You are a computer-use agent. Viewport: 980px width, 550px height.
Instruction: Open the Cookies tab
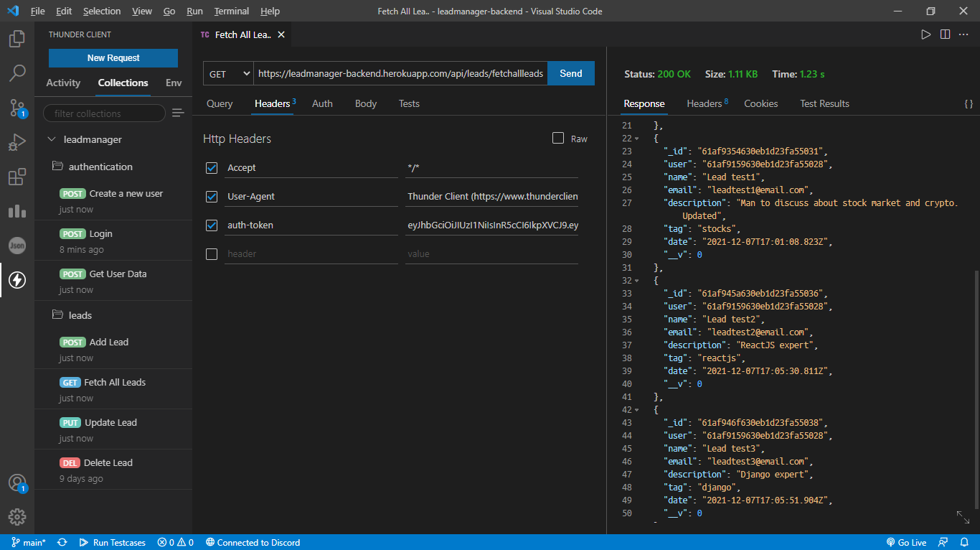point(761,103)
